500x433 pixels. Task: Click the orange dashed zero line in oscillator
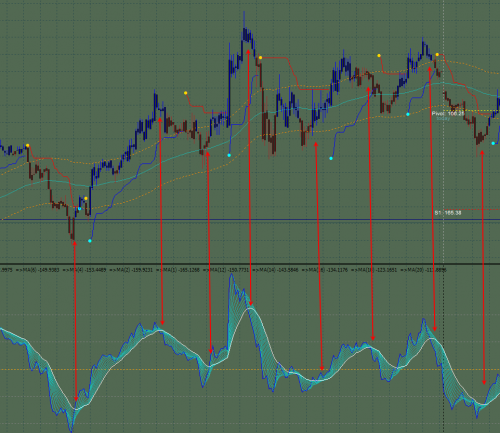(x=250, y=369)
